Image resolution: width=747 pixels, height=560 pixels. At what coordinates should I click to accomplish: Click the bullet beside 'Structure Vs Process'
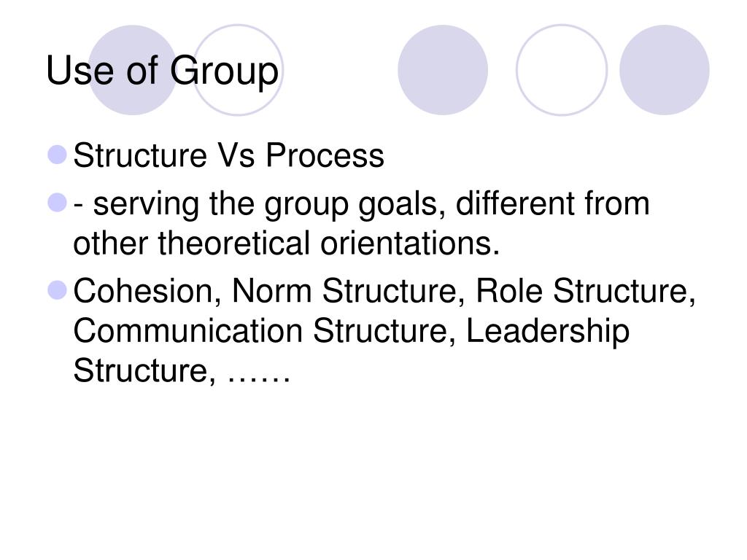point(57,155)
